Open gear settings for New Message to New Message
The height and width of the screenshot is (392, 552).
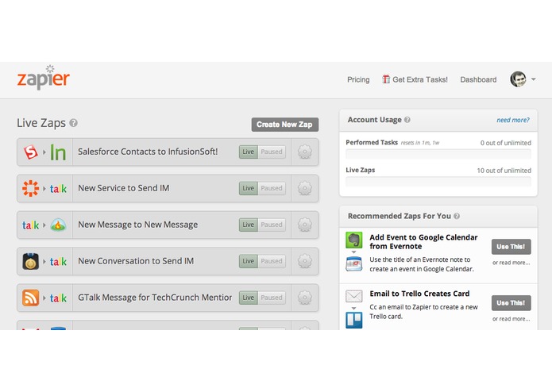pos(305,225)
